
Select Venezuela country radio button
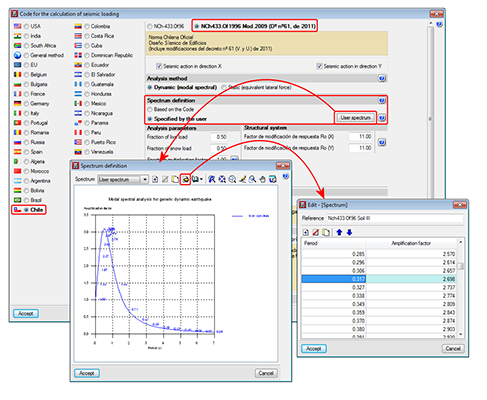[87, 152]
